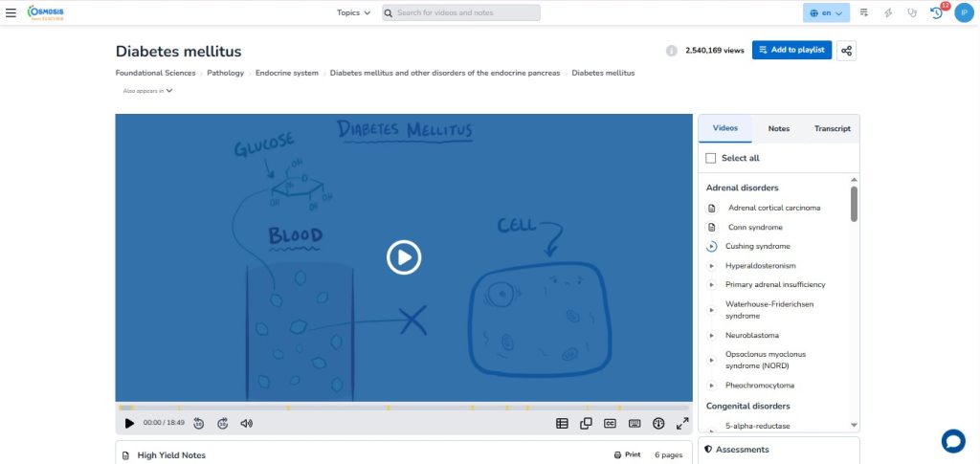Open Diabetes mellitus and other disorders breadcrumb
Viewport: 980px width, 464px height.
coord(445,73)
